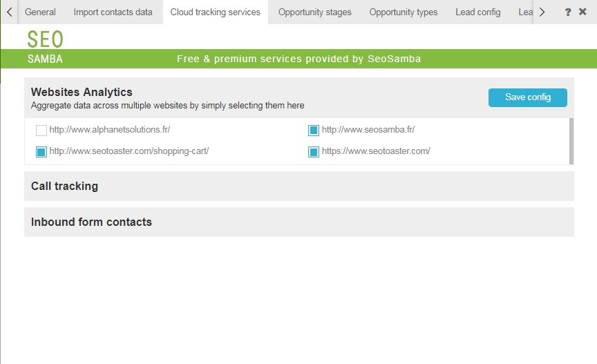Viewport: 597px width, 364px height.
Task: Click the right tab-scroll arrow
Action: click(x=542, y=12)
